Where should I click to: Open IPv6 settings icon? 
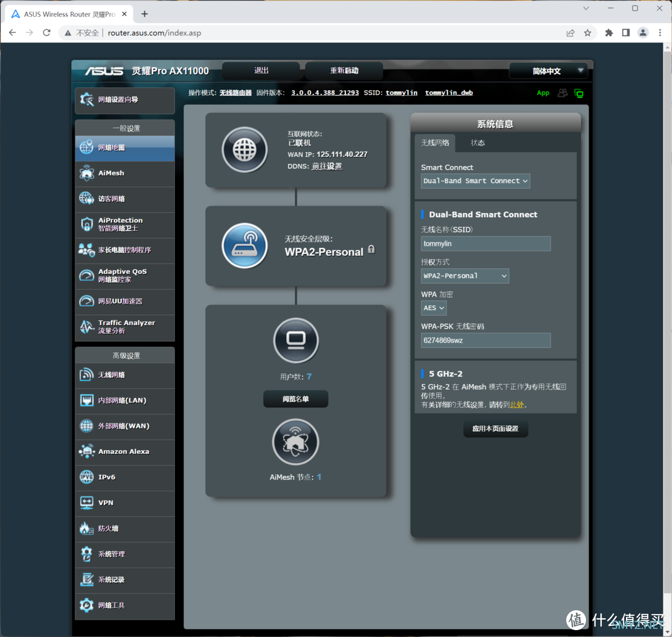click(86, 477)
